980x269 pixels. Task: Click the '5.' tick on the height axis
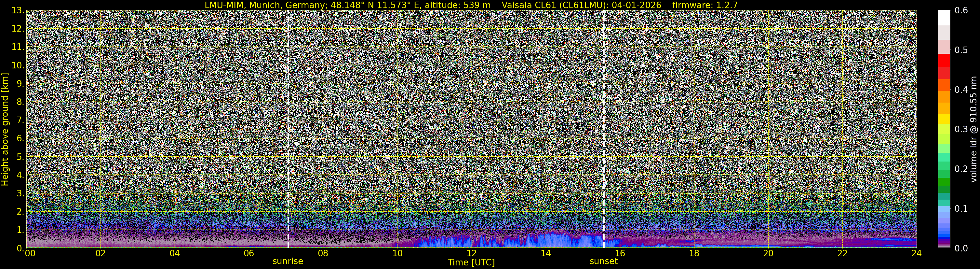(x=20, y=157)
